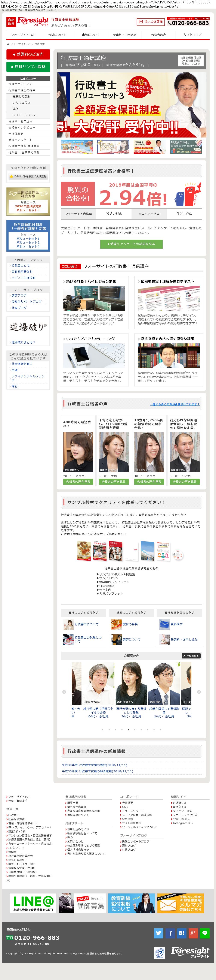Open サイトマップ in the navigation bar
Screen dimensions: 216x980
pos(192,35)
